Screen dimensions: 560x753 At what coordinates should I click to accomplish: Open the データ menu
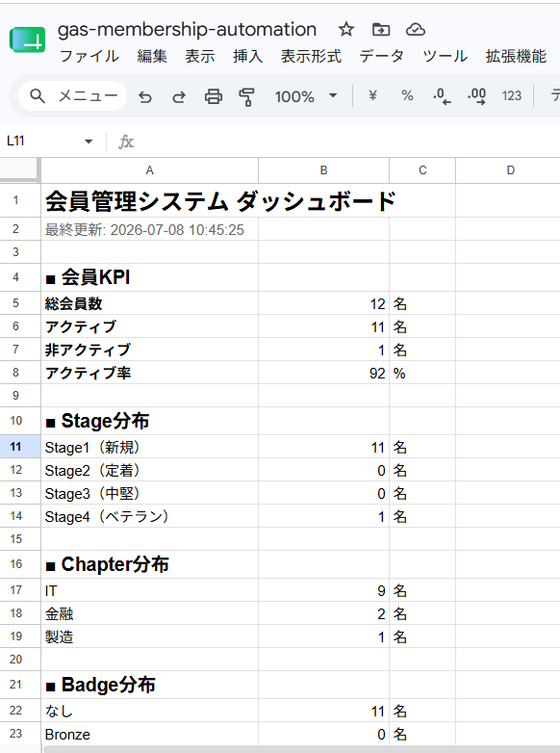pos(381,56)
